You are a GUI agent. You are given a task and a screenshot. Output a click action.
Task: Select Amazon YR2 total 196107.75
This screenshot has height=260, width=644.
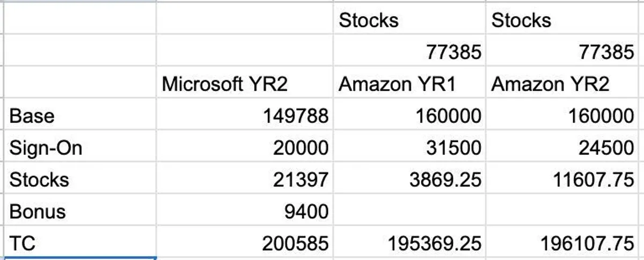(587, 243)
